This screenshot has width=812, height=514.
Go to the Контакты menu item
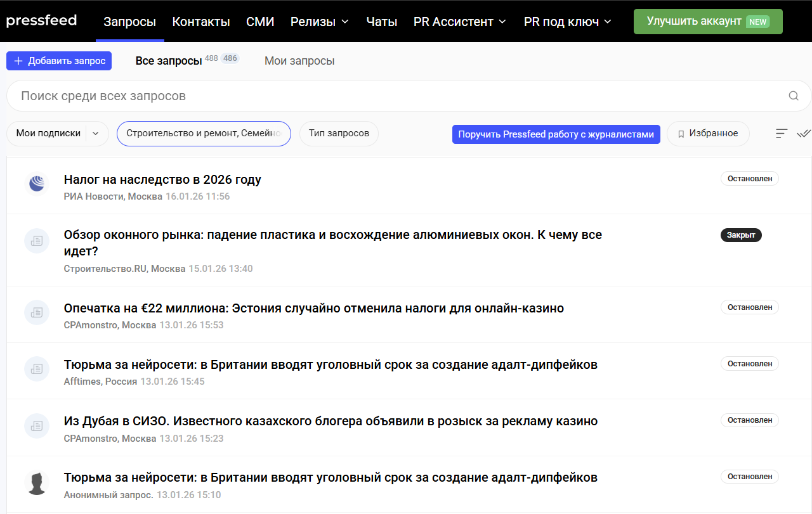(x=201, y=22)
